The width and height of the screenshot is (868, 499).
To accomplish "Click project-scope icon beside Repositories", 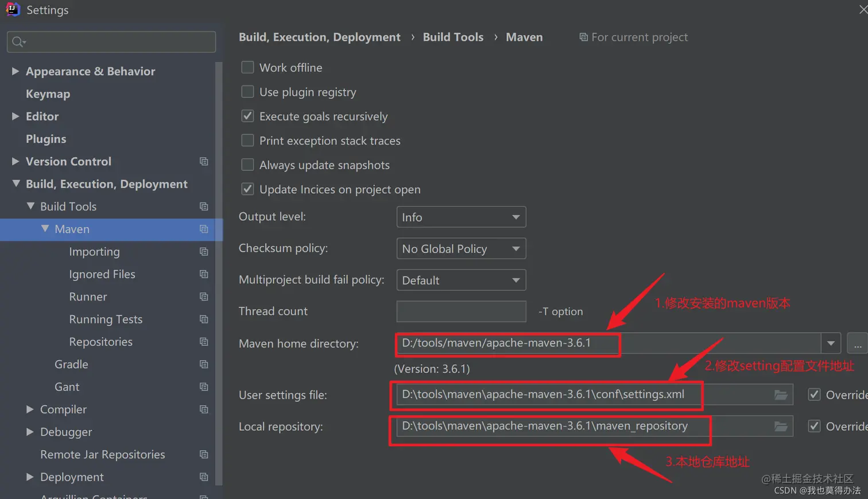I will (x=204, y=342).
